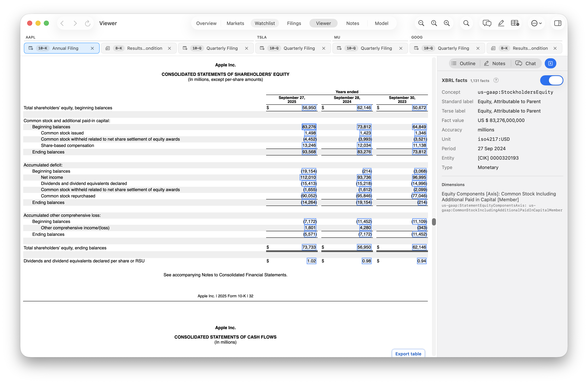Image resolution: width=588 pixels, height=384 pixels.
Task: Toggle the XBRL facts switch
Action: (551, 81)
